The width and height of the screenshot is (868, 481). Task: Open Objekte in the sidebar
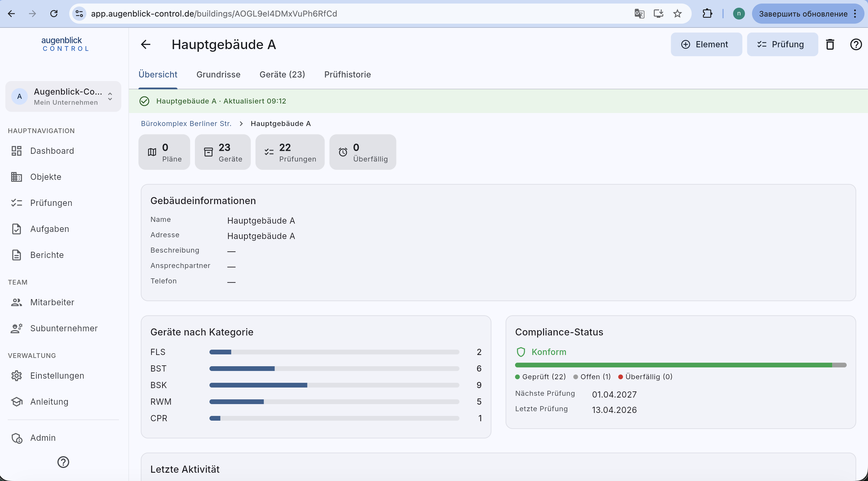(x=63, y=177)
